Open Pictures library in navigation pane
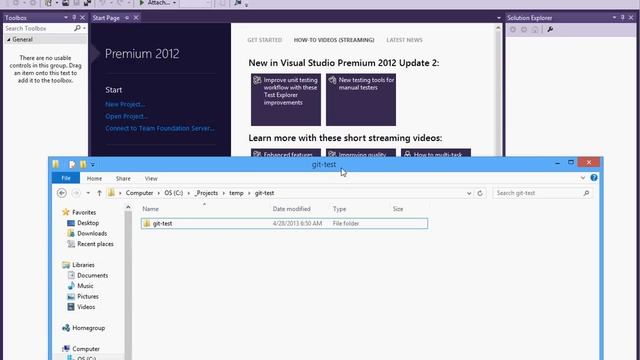This screenshot has height=360, width=640. pos(88,297)
